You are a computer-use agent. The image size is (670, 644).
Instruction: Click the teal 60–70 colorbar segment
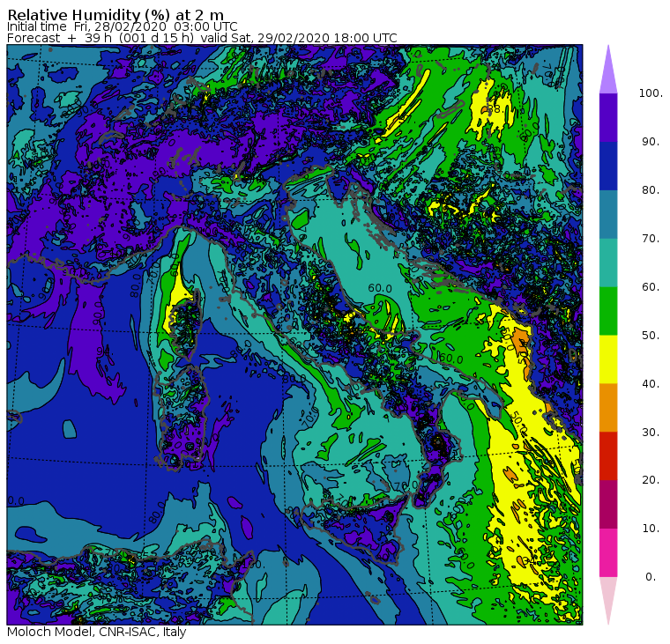point(608,263)
